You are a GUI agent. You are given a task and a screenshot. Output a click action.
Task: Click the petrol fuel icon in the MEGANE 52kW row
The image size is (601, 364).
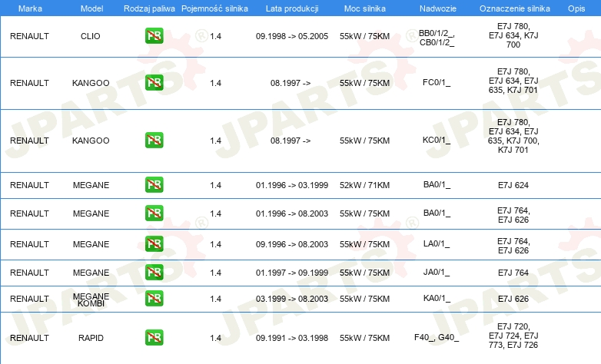(154, 184)
